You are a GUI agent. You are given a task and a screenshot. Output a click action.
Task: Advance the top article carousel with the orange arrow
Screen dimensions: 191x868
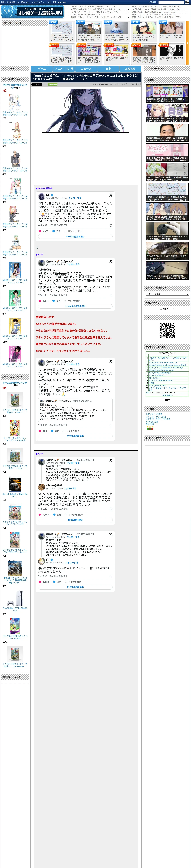pos(187,43)
